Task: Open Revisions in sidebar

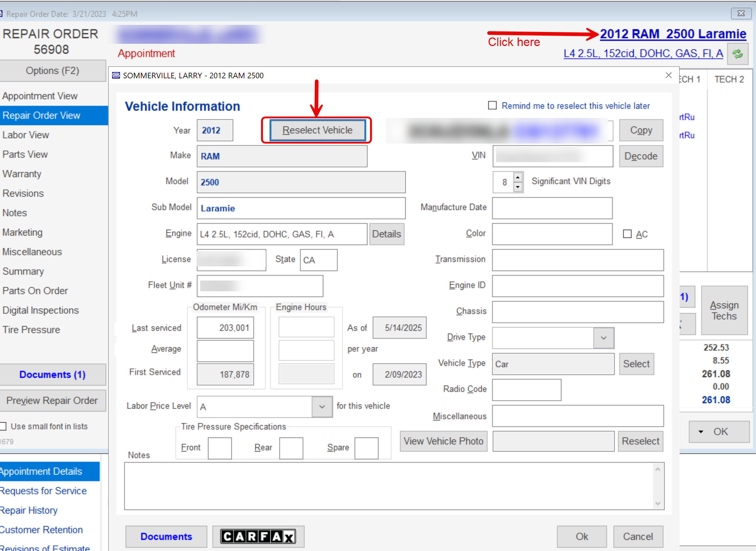Action: point(23,193)
